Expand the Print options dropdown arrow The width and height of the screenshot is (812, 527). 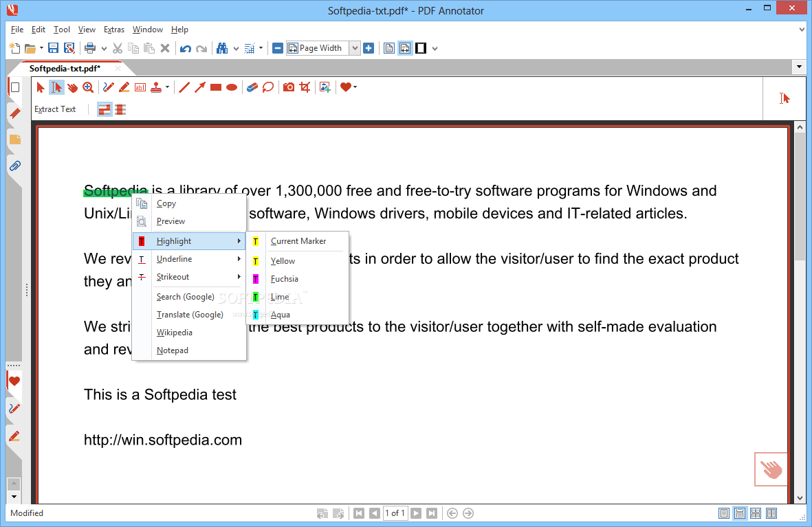104,48
